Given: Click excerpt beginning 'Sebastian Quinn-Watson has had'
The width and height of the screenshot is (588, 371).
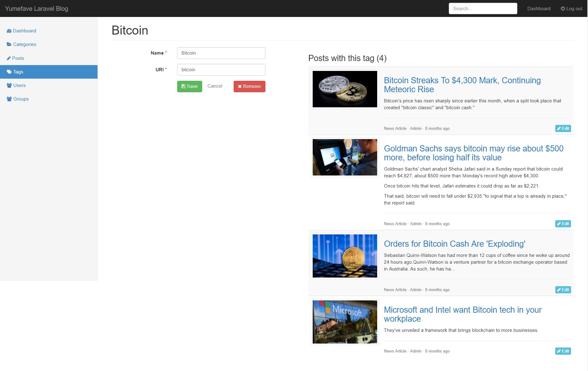Looking at the screenshot, I should pos(477,262).
